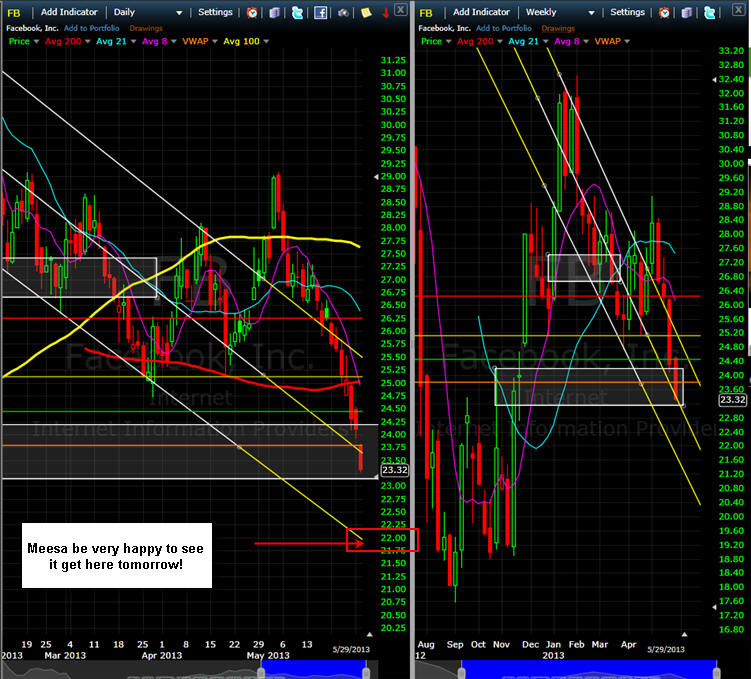Click the small triangle marker above Daily date label
751x679 pixels.
click(x=369, y=634)
